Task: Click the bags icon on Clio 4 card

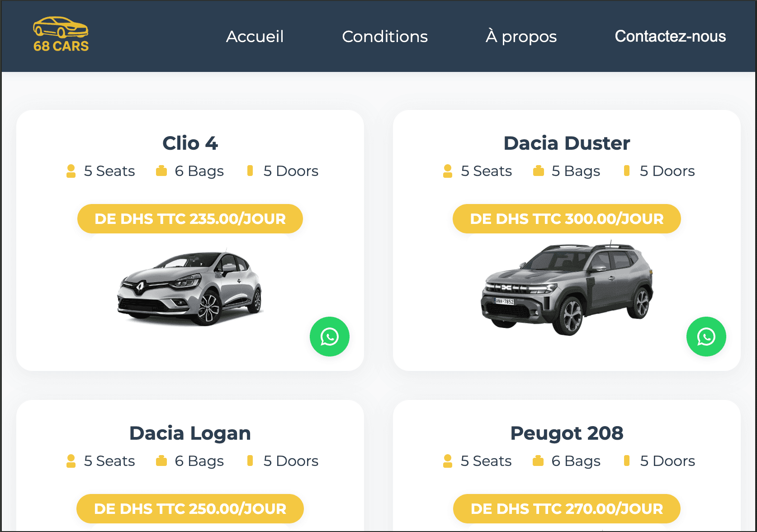Action: (x=161, y=171)
